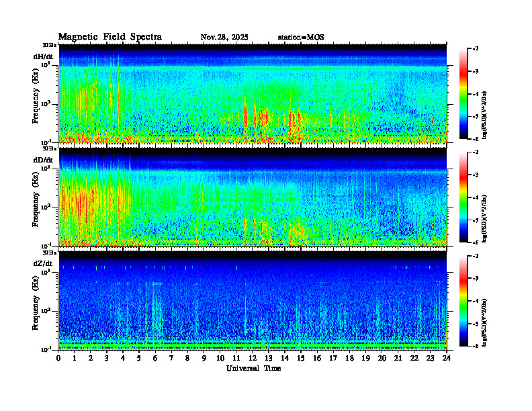532x411 pixels.
Task: Click the 10^1 frequency tick of dZ/dt plot
Action: pos(46,272)
